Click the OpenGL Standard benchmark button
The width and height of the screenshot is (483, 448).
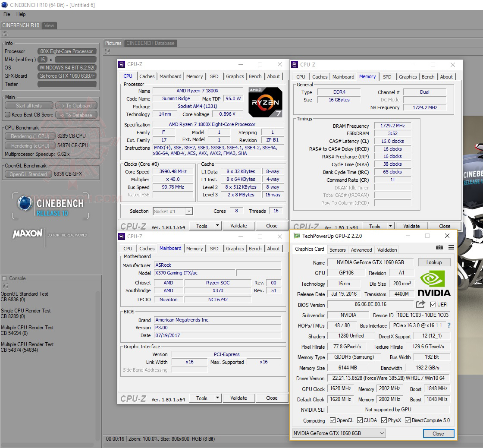point(28,174)
